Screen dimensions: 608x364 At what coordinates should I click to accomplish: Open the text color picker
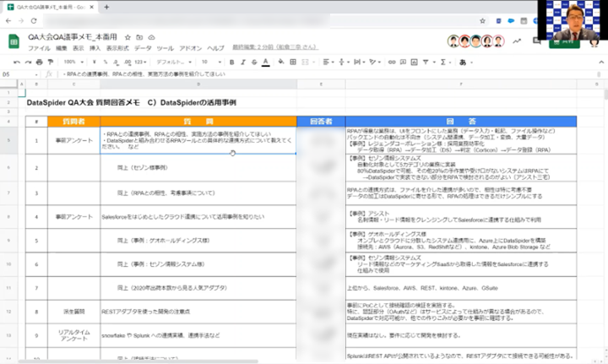point(266,62)
